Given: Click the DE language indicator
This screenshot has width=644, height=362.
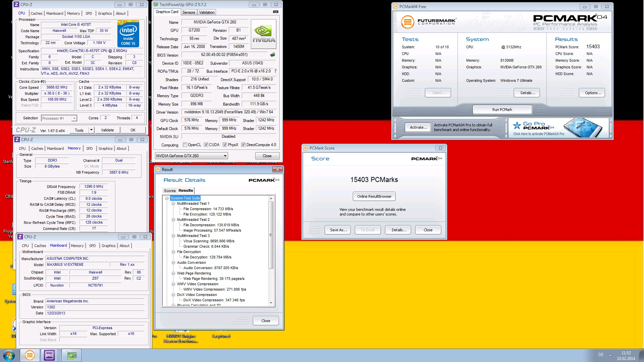Looking at the screenshot, I should 601,355.
